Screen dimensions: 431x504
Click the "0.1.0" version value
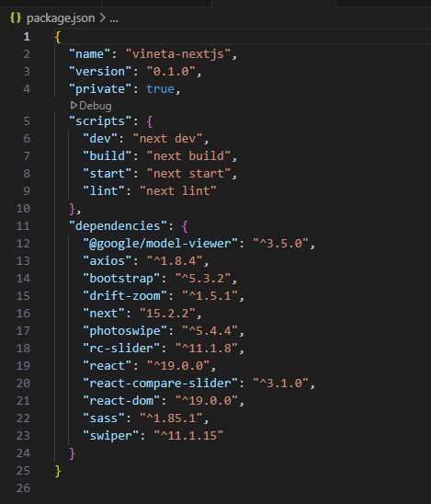pos(171,71)
